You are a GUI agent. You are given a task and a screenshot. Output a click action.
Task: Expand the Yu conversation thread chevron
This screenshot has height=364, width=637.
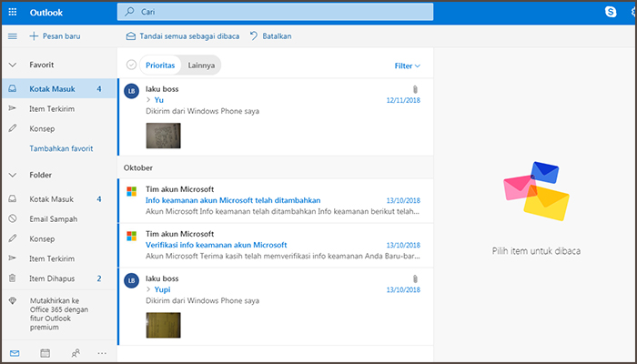(148, 100)
